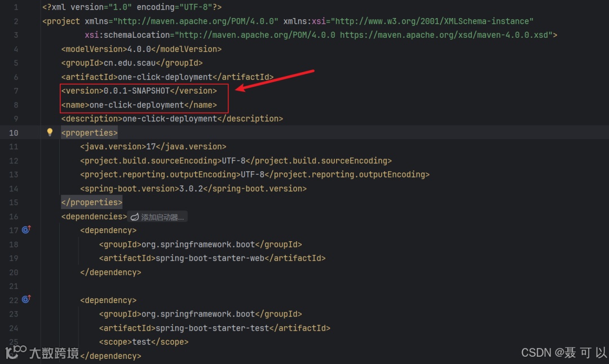Click the <dependencies> tag on line 16
This screenshot has height=364, width=609.
click(94, 216)
